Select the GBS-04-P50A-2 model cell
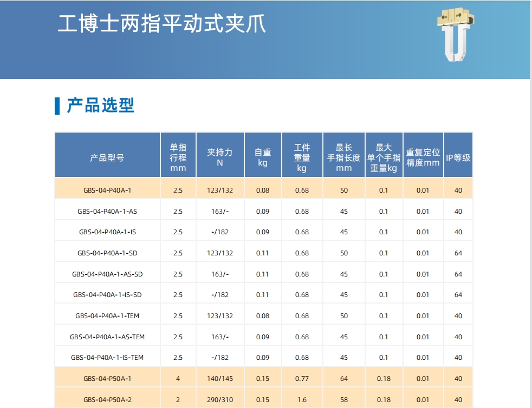The height and width of the screenshot is (408, 532). tap(107, 400)
